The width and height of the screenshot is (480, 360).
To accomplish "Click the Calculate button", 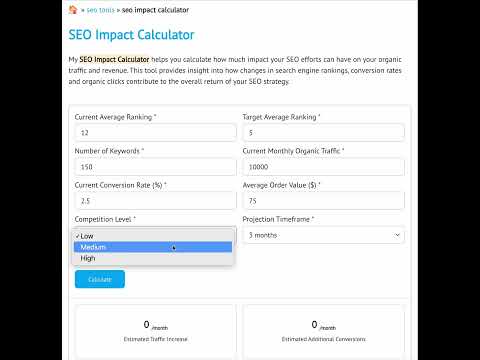I will click(x=100, y=279).
